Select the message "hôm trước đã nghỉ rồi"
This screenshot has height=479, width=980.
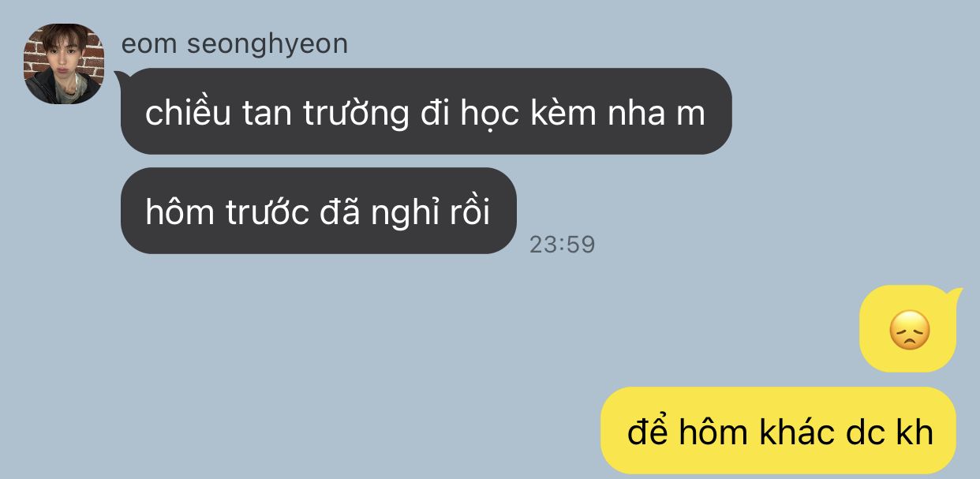319,211
